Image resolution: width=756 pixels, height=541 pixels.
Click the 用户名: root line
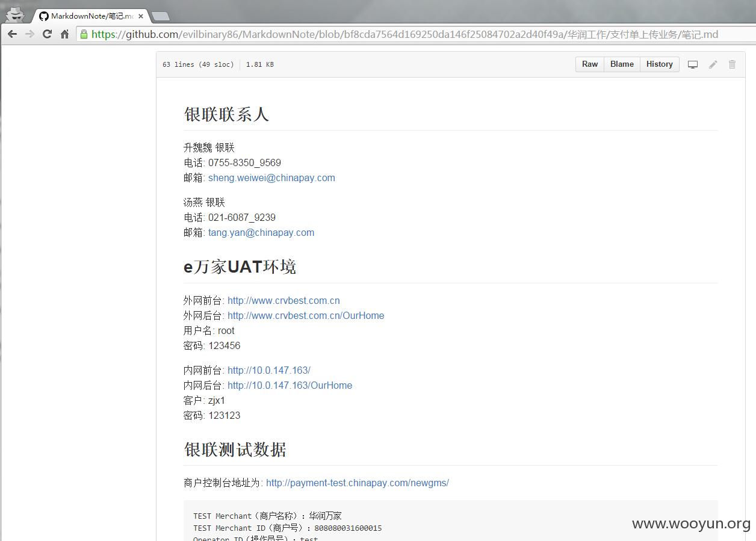point(209,330)
